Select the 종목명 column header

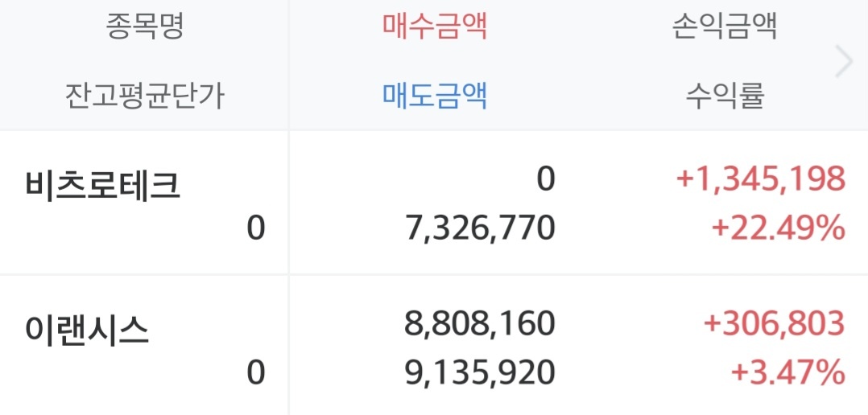(144, 27)
